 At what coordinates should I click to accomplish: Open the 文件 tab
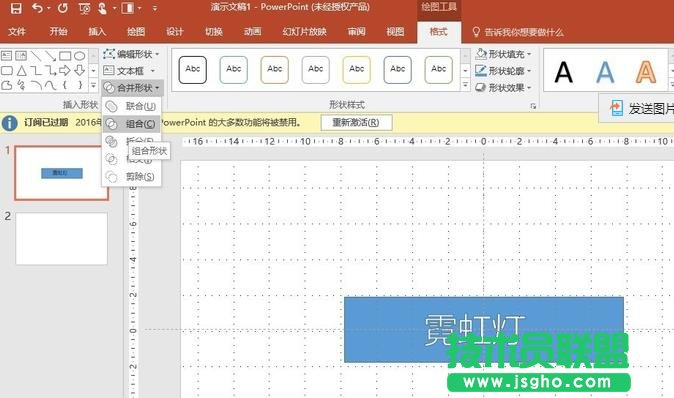click(x=17, y=31)
